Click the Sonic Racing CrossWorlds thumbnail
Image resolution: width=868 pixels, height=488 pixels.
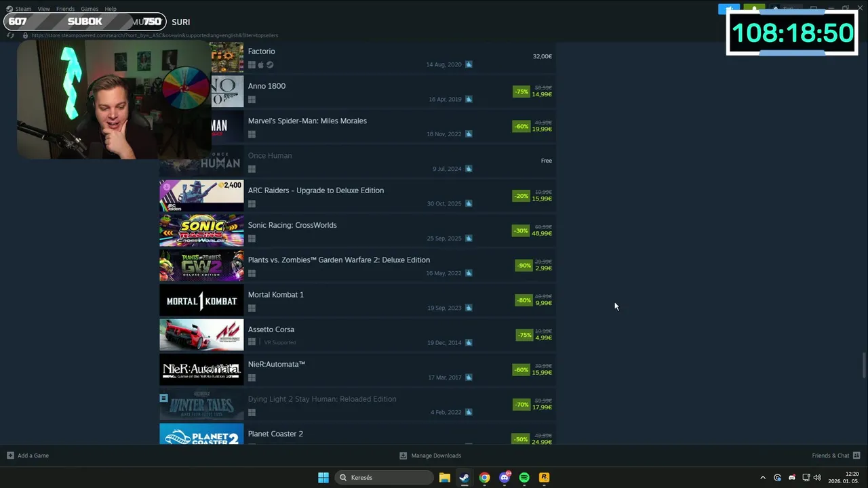tap(201, 230)
